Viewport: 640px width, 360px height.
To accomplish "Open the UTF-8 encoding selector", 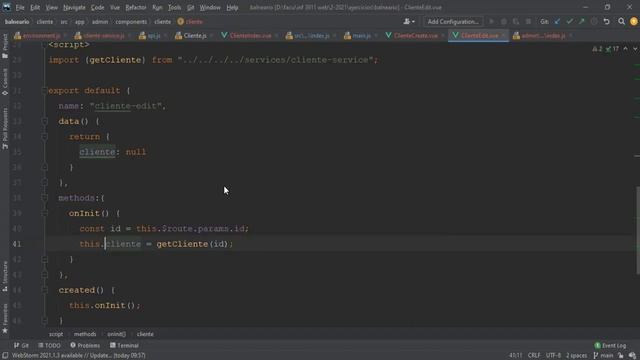I will 553,356.
